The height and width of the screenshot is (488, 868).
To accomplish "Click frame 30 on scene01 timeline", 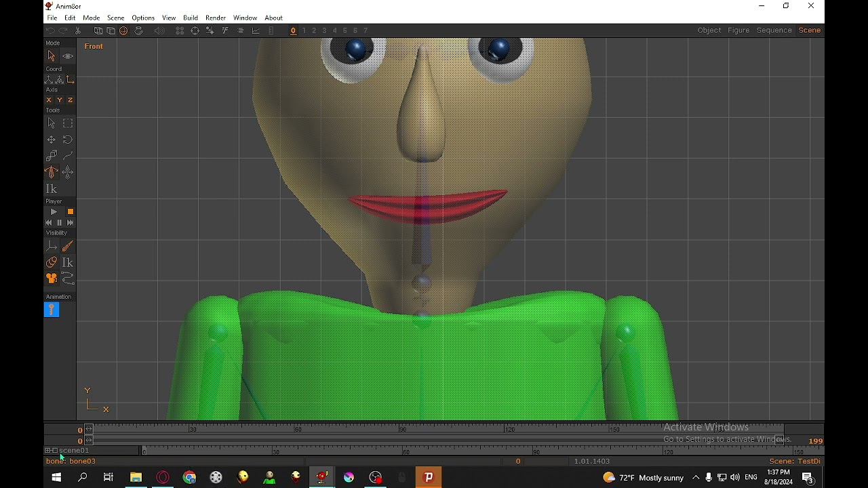I will click(276, 451).
